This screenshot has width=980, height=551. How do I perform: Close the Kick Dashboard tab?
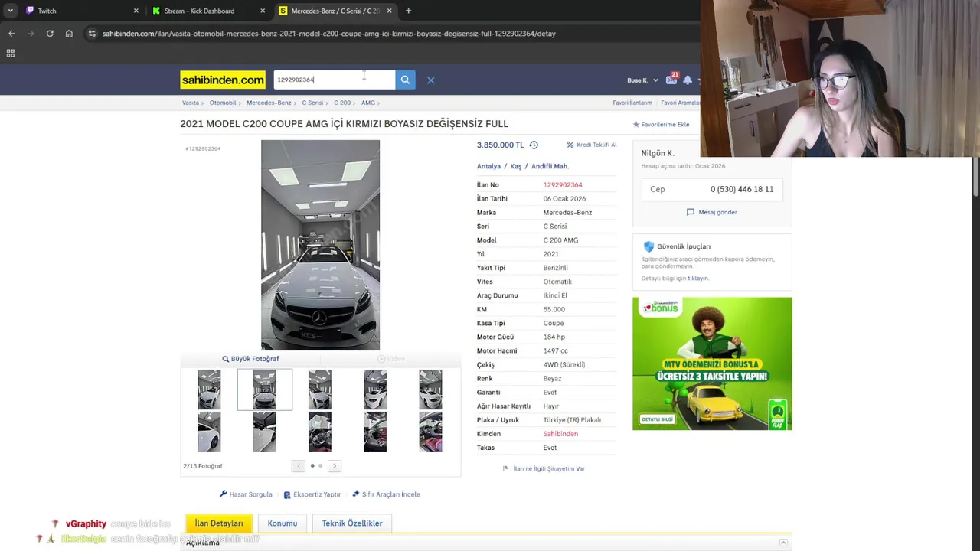263,11
